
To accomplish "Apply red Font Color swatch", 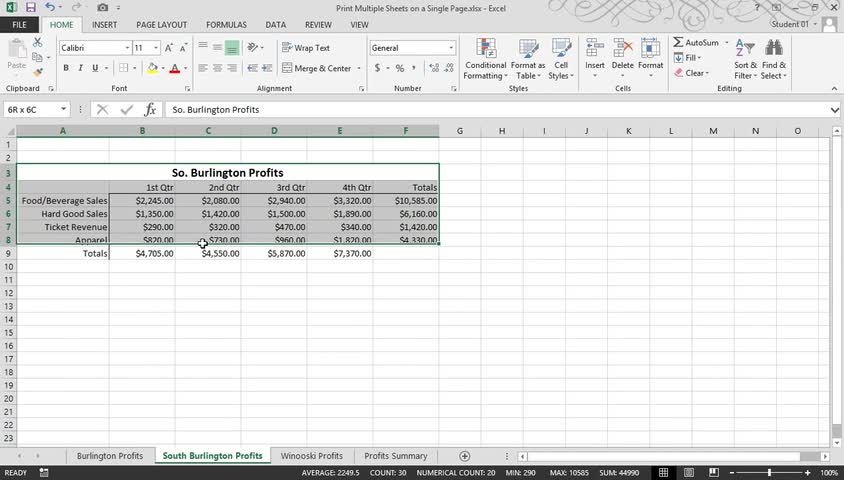I will coord(174,68).
